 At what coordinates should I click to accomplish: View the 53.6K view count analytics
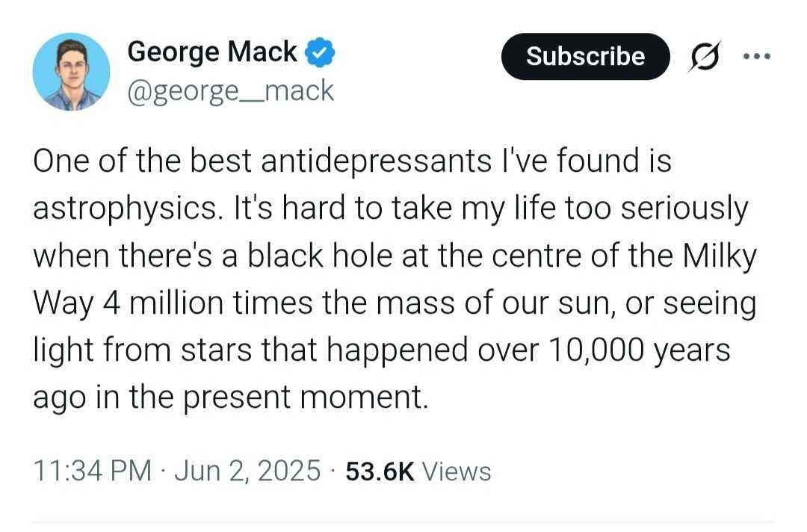pos(380,471)
